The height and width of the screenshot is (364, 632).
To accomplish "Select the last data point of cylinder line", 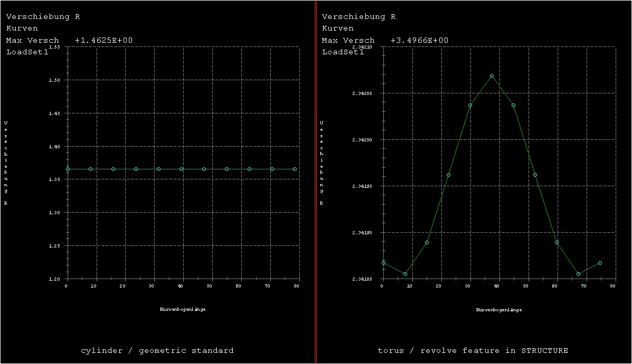I will pos(295,169).
